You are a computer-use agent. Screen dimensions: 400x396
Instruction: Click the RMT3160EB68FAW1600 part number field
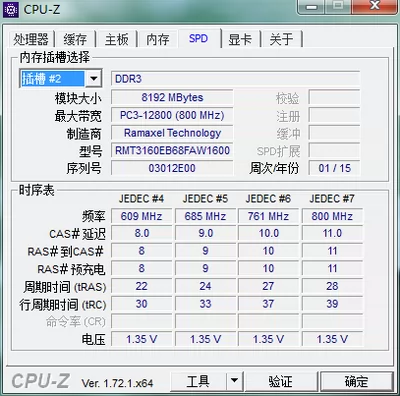click(x=172, y=151)
